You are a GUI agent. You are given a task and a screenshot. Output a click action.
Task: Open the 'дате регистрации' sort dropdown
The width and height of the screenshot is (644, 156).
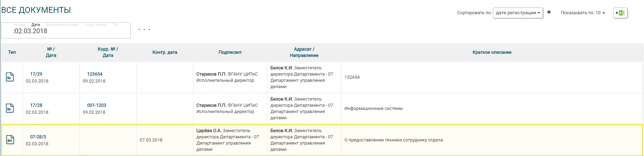(x=517, y=13)
